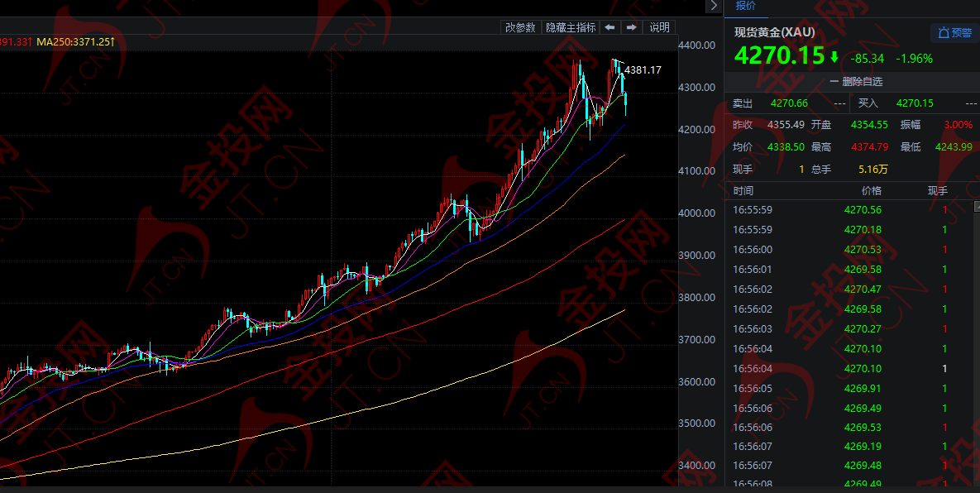Click the 3700.00 price axis label
The height and width of the screenshot is (493, 980).
(x=697, y=339)
